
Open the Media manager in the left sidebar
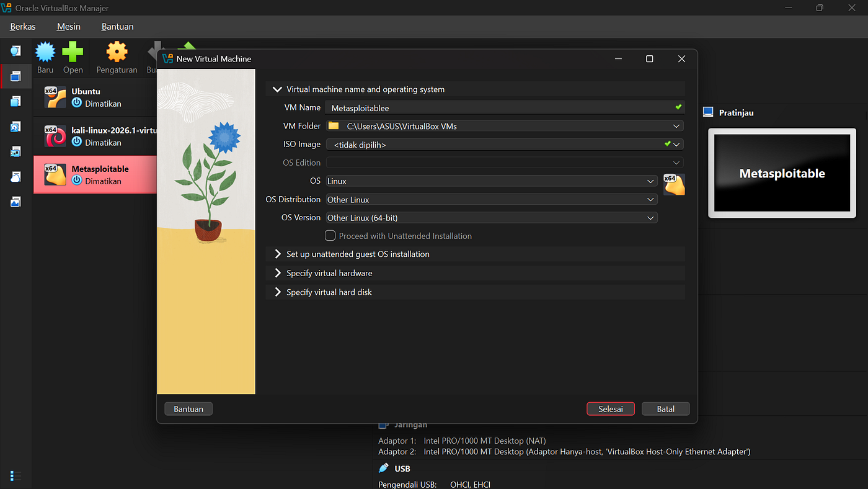click(x=15, y=127)
